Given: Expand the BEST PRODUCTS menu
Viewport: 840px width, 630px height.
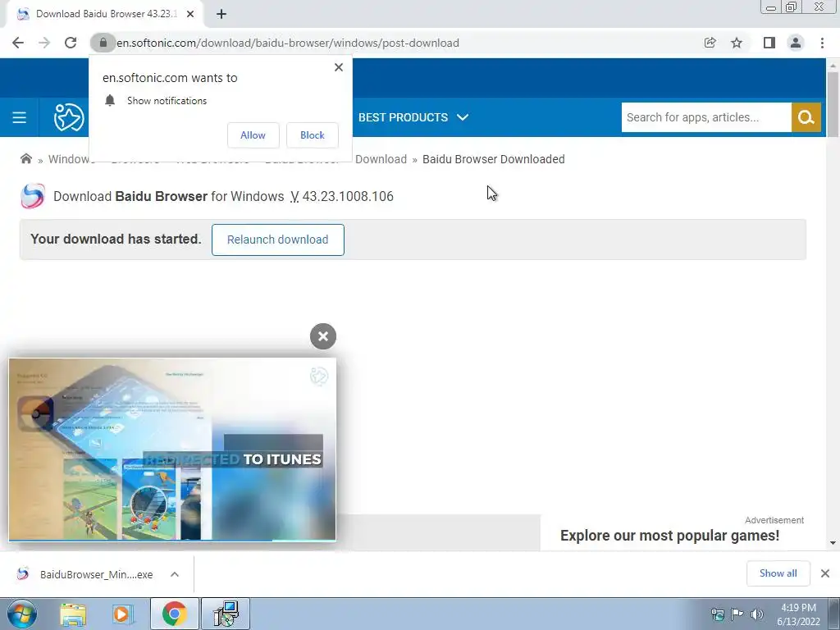Looking at the screenshot, I should pos(413,117).
